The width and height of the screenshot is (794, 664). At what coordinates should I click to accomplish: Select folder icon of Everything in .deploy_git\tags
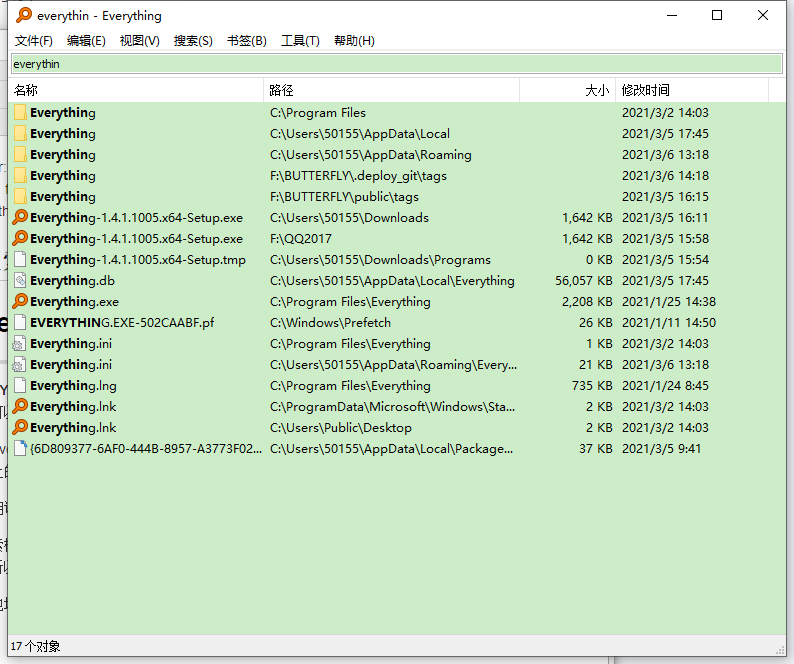coord(20,176)
